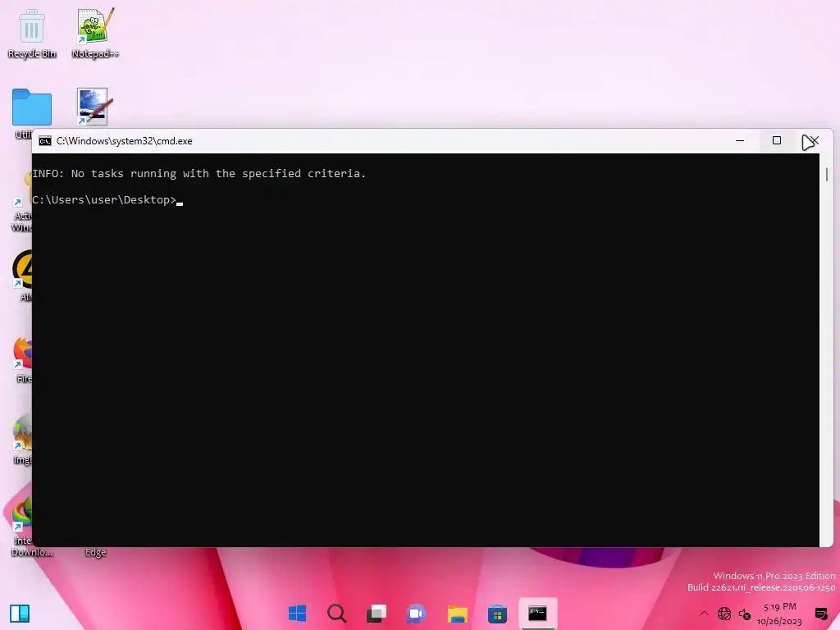Viewport: 840px width, 630px height.
Task: Open the notification center icon
Action: click(x=821, y=614)
